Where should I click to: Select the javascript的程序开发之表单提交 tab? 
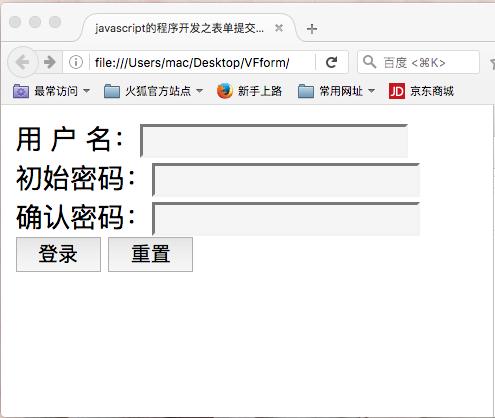188,28
